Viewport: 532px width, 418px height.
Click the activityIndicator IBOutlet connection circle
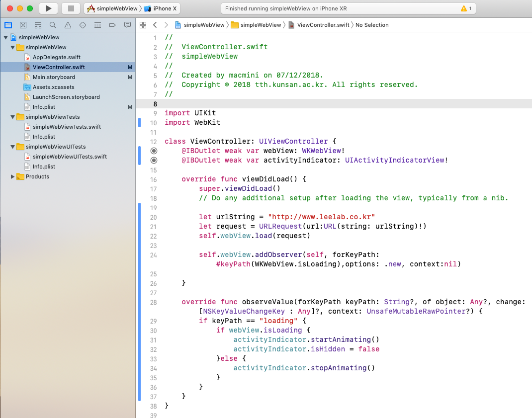pyautogui.click(x=154, y=160)
